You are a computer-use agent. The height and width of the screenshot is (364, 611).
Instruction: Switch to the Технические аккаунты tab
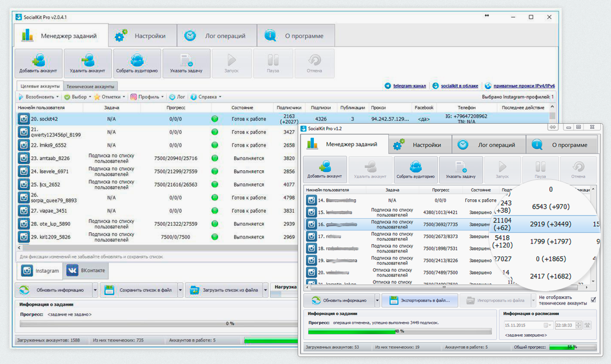(90, 86)
